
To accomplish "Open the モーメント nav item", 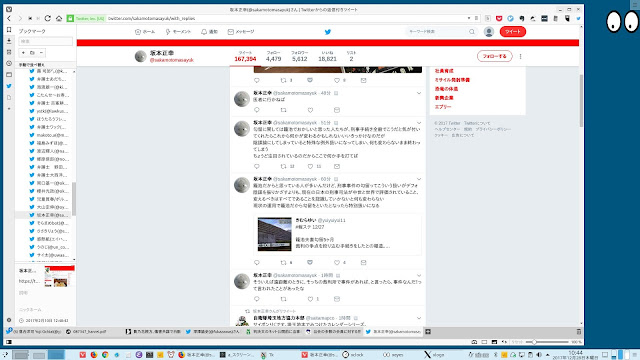I will pyautogui.click(x=178, y=32).
